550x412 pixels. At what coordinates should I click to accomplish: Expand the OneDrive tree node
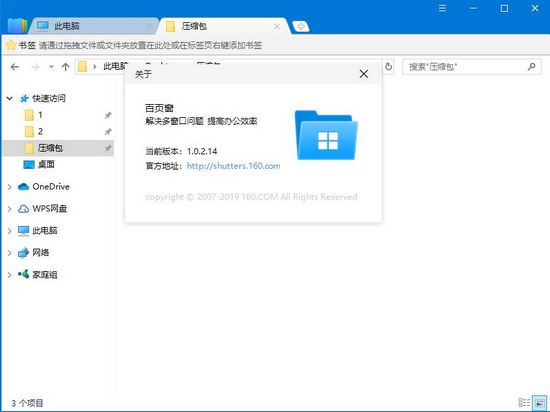pos(9,187)
